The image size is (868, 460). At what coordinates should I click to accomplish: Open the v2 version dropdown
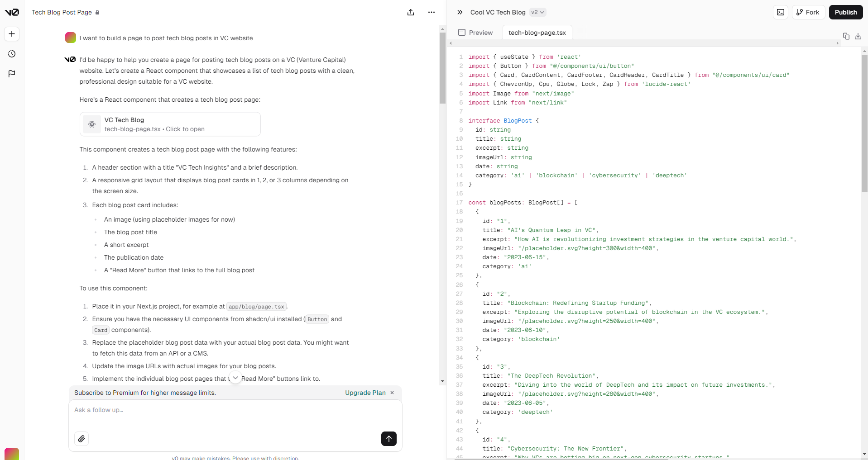(537, 12)
